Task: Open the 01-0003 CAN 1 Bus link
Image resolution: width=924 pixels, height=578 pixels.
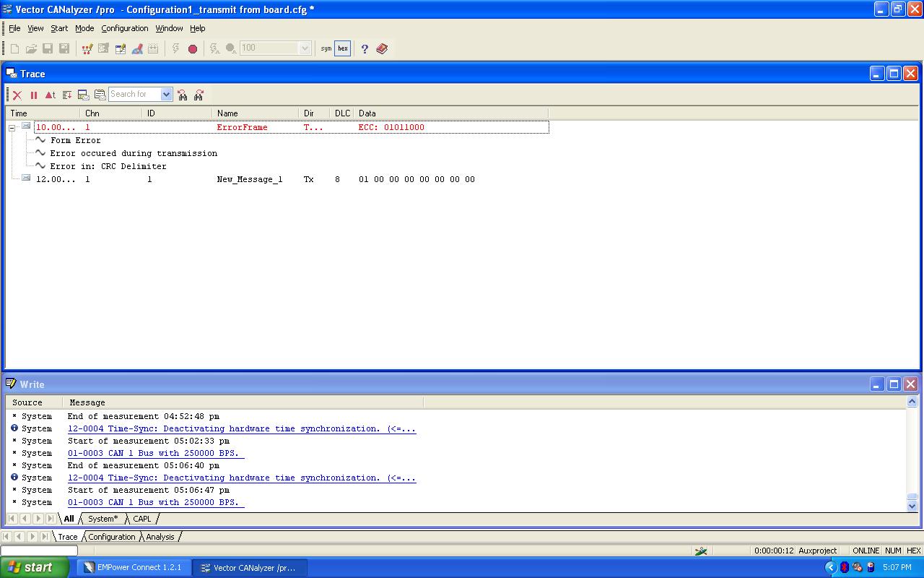Action: click(x=154, y=452)
